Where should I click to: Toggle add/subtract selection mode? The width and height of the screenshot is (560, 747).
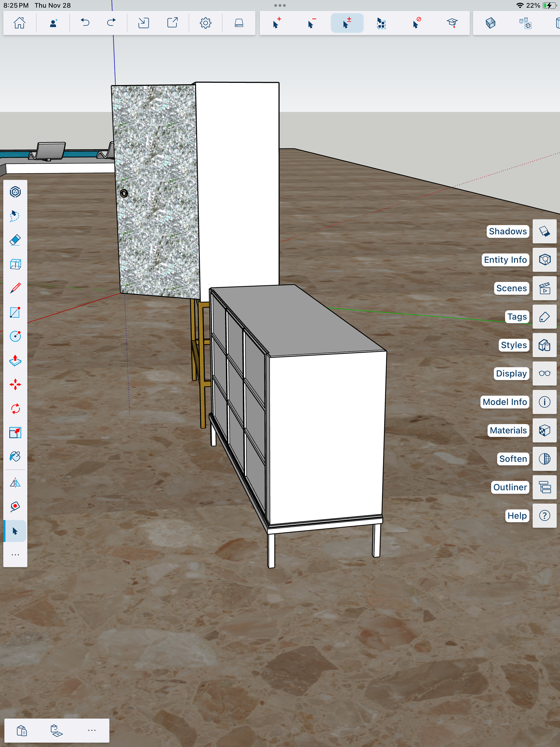coord(347,23)
